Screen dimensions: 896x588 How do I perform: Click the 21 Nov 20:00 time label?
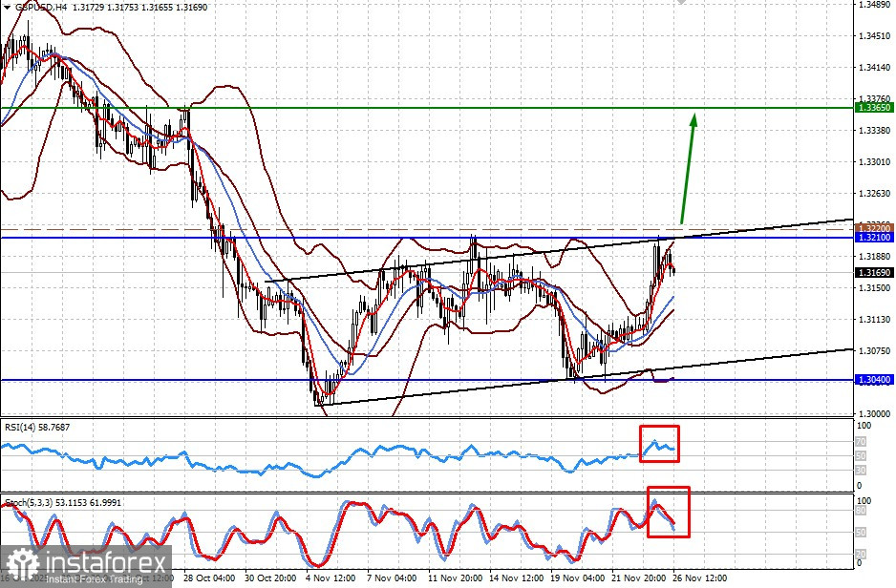[x=638, y=577]
